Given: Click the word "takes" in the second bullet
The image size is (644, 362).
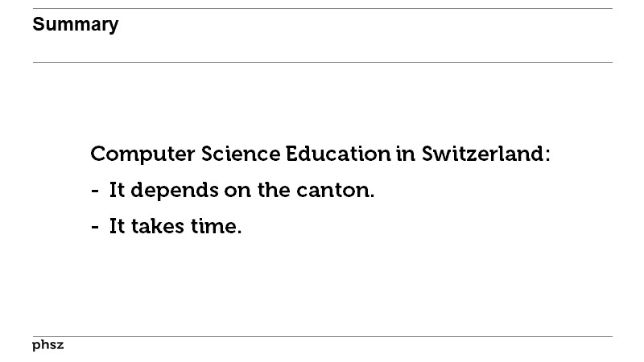Looking at the screenshot, I should point(158,227).
